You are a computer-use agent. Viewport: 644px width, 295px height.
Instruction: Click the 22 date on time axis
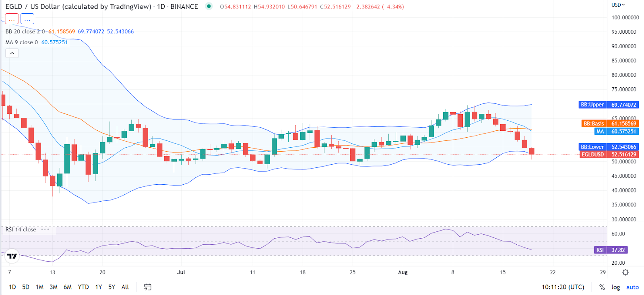click(x=553, y=272)
